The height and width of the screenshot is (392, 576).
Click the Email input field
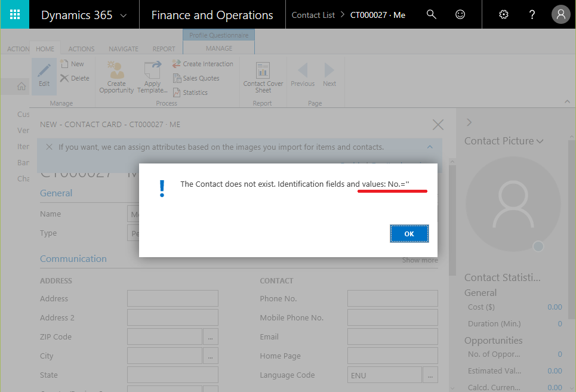(393, 337)
